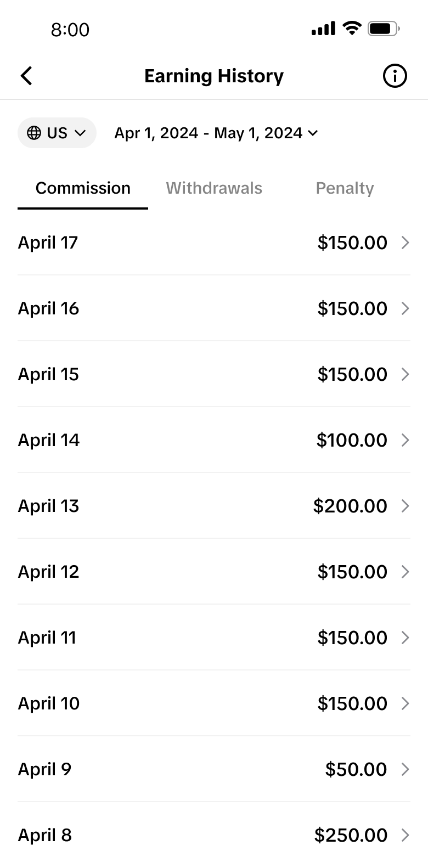Click the chevron on April 8 row
428x868 pixels.
click(x=405, y=835)
